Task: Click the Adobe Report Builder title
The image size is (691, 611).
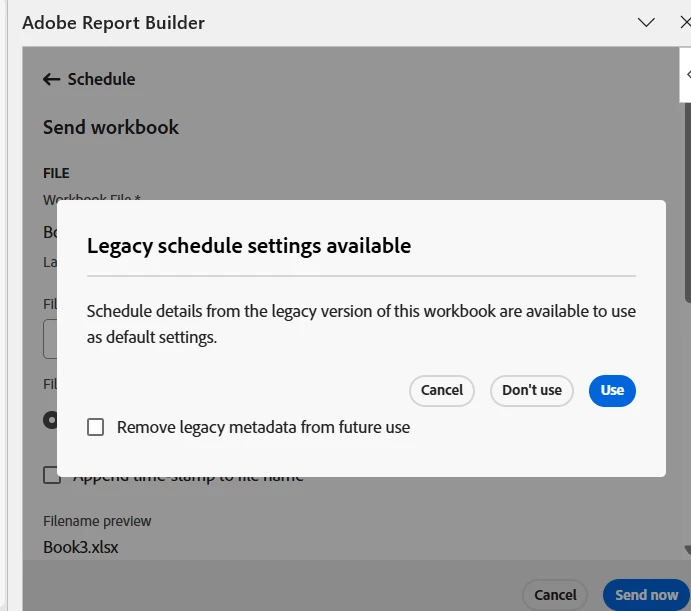Action: [x=113, y=23]
